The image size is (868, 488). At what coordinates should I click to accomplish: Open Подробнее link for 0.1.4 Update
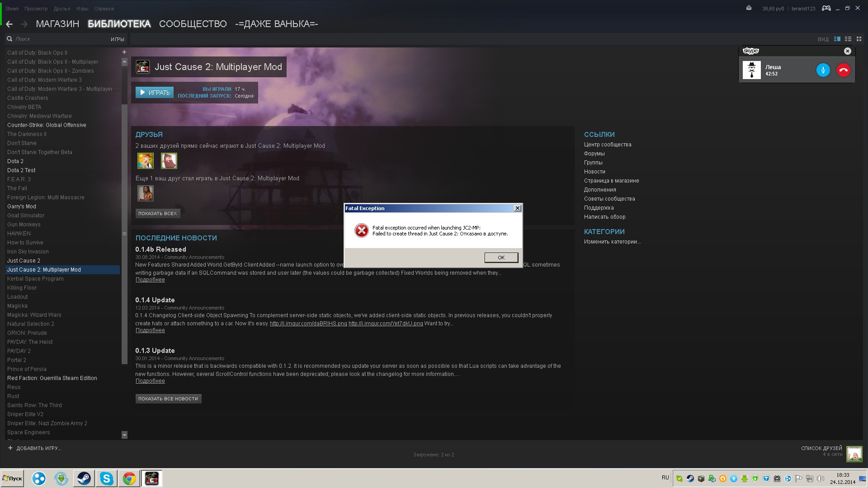(x=150, y=330)
